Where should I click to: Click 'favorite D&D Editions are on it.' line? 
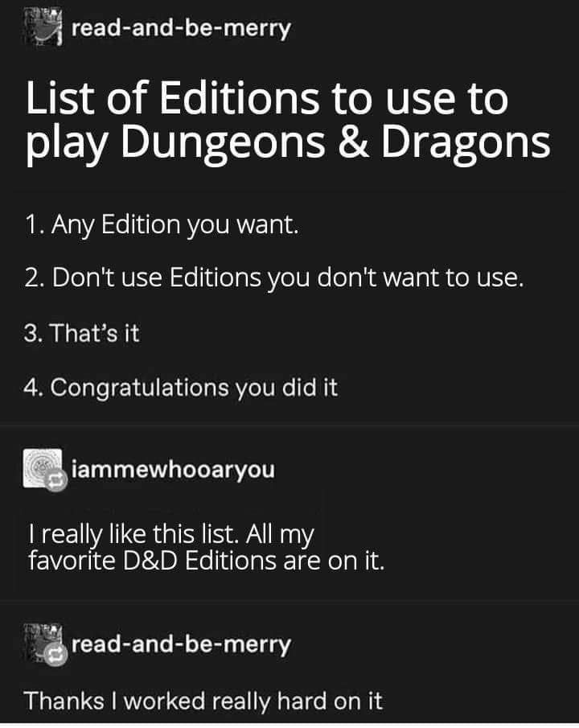[206, 561]
